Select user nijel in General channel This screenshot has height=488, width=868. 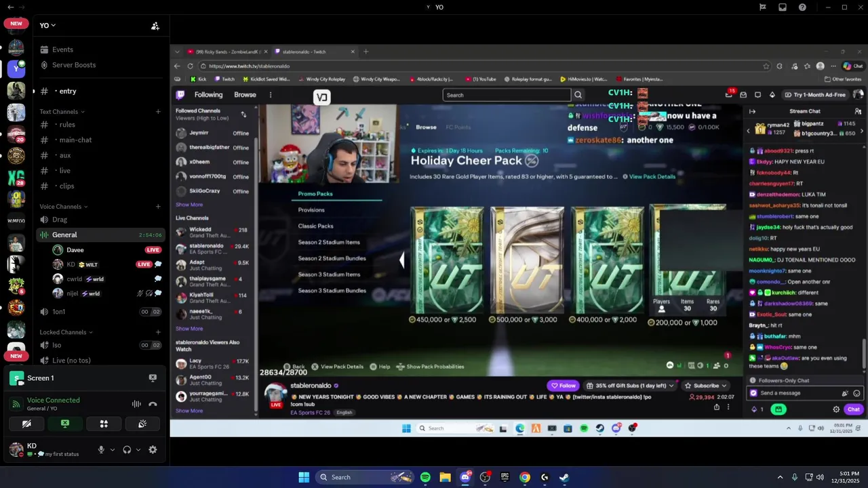click(106, 294)
